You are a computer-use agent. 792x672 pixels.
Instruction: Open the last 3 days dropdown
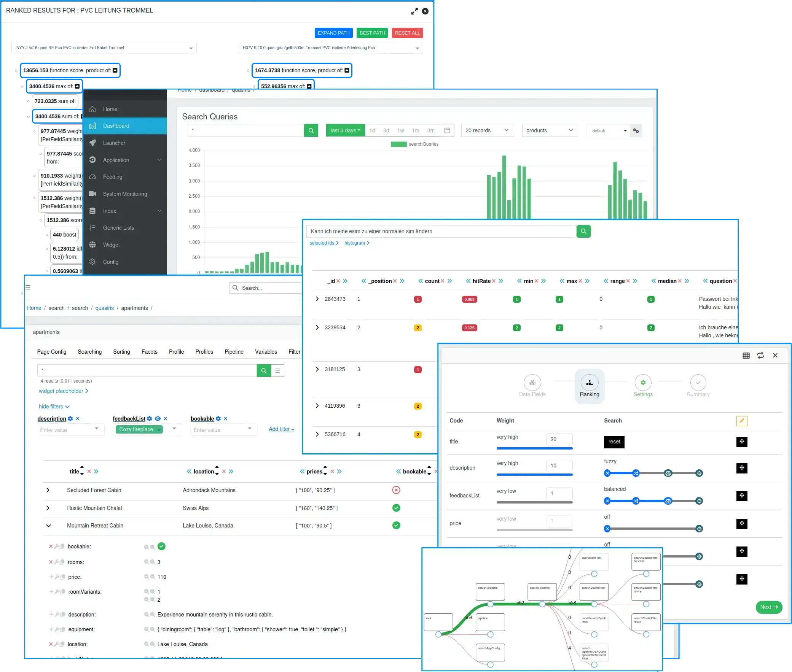(x=345, y=130)
